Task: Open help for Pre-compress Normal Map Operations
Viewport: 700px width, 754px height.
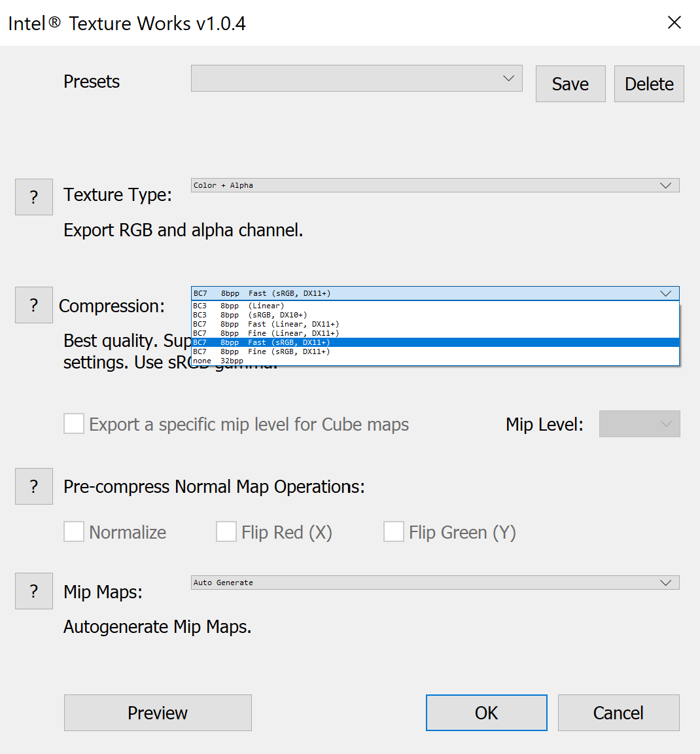Action: [x=33, y=486]
